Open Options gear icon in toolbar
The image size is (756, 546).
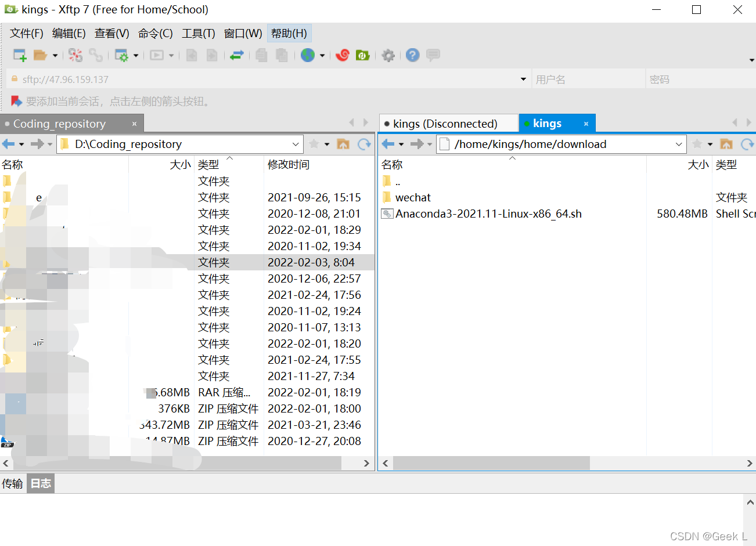click(x=388, y=55)
